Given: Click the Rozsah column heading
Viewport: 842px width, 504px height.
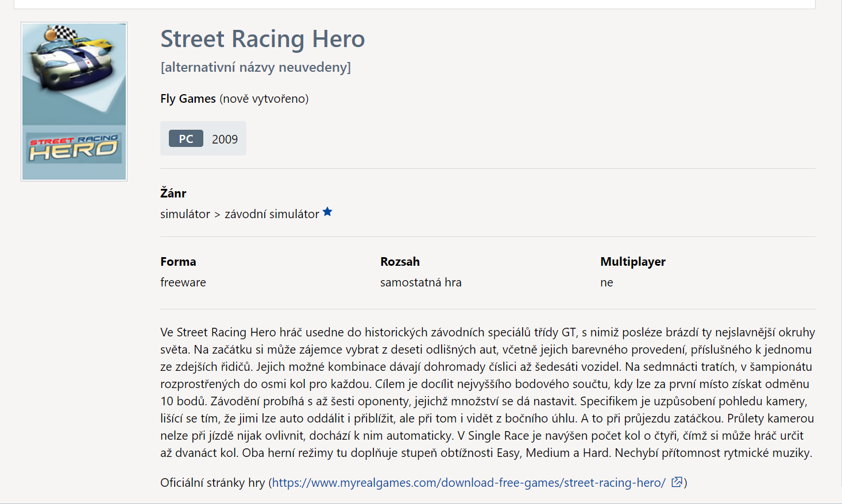Looking at the screenshot, I should pos(400,262).
